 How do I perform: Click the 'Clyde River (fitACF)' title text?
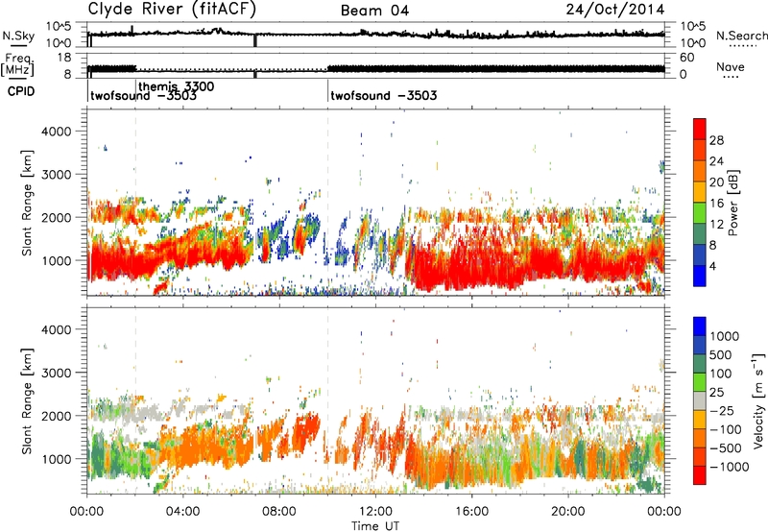172,10
